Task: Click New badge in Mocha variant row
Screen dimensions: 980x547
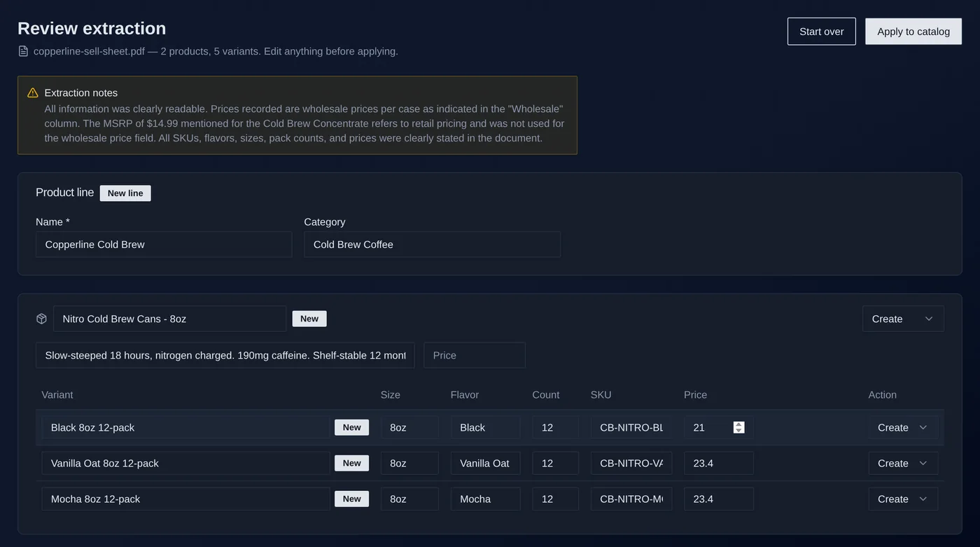Action: [351, 499]
